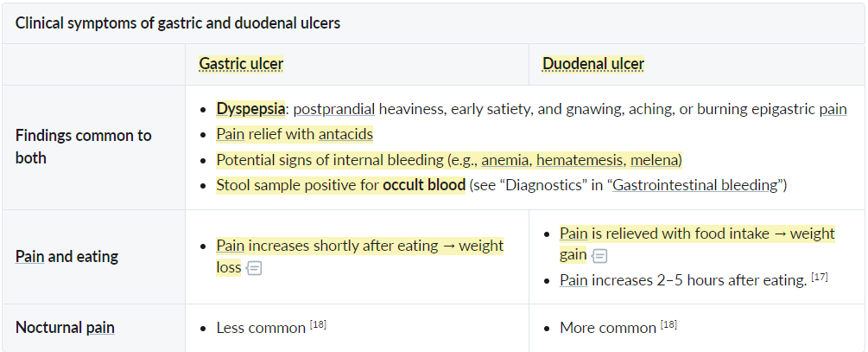This screenshot has width=868, height=352.
Task: Open the "antacids" link
Action: [x=345, y=135]
